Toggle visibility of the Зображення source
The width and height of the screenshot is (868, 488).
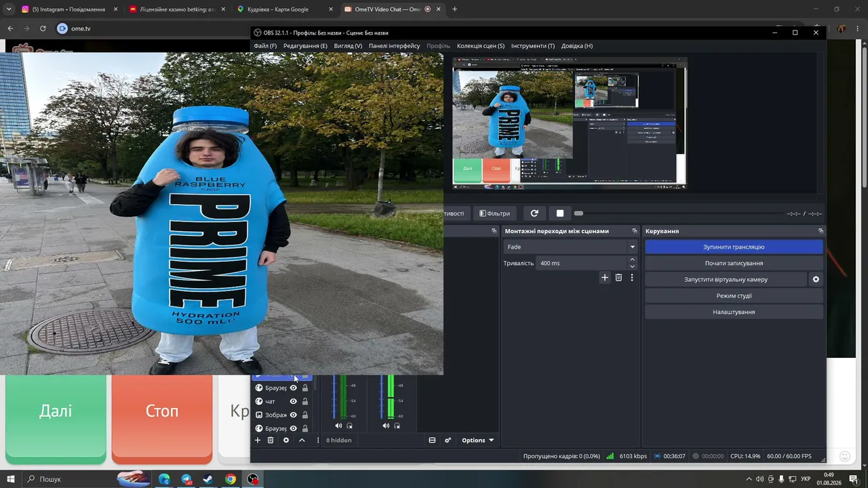click(294, 415)
